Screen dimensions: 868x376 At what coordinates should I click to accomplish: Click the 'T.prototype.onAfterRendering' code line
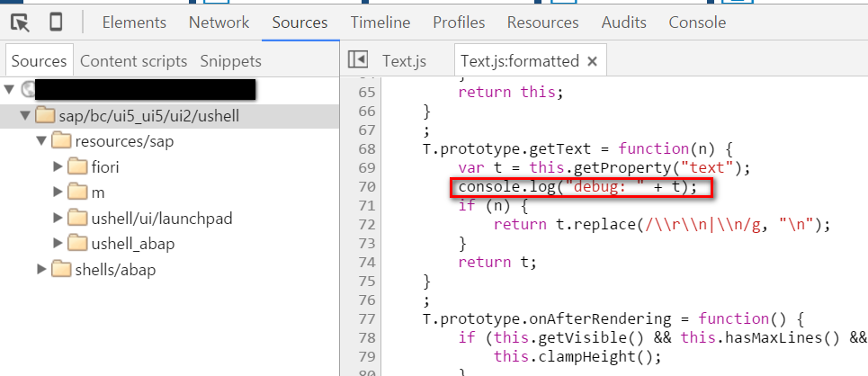pos(613,319)
